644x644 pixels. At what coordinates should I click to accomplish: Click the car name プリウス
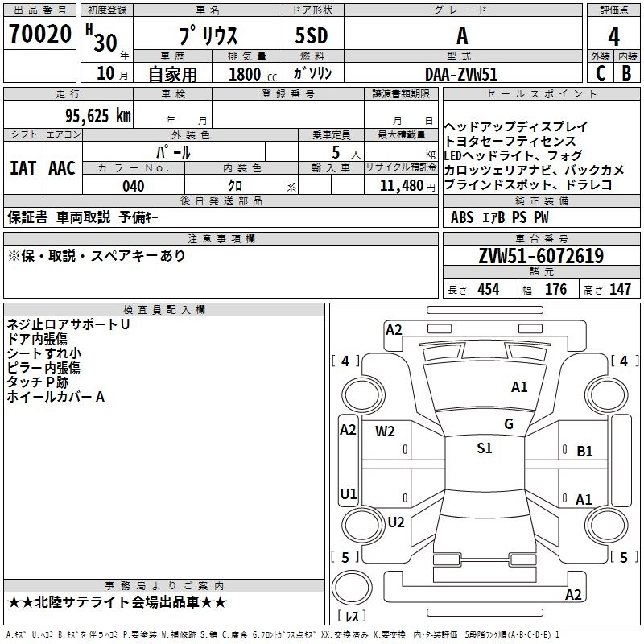pos(207,36)
